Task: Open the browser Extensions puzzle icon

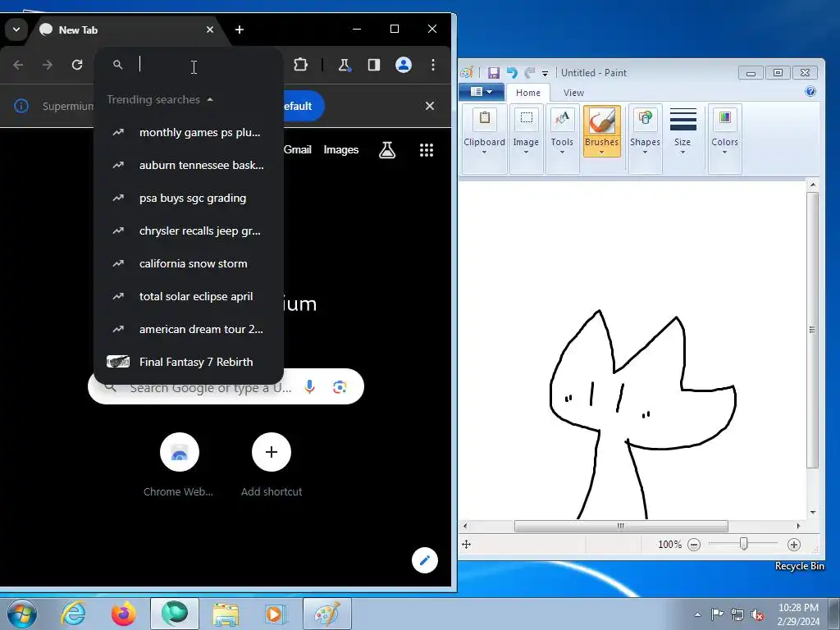Action: point(300,65)
